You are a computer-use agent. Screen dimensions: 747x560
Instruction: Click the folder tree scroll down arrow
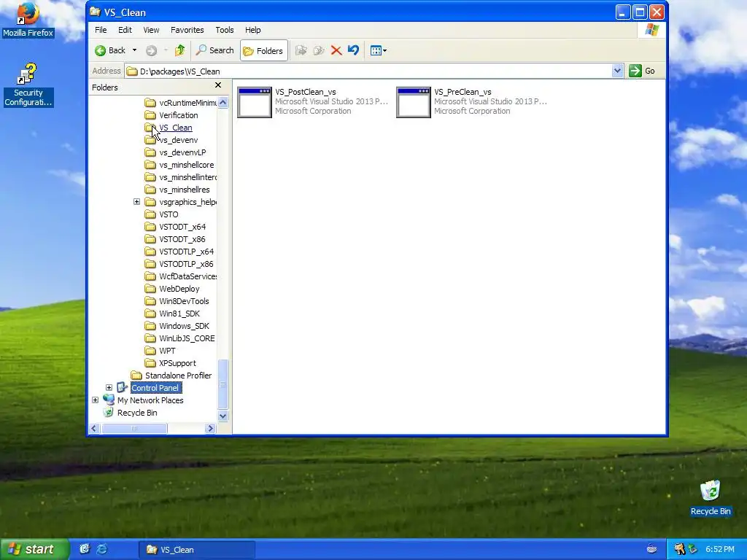coord(222,416)
